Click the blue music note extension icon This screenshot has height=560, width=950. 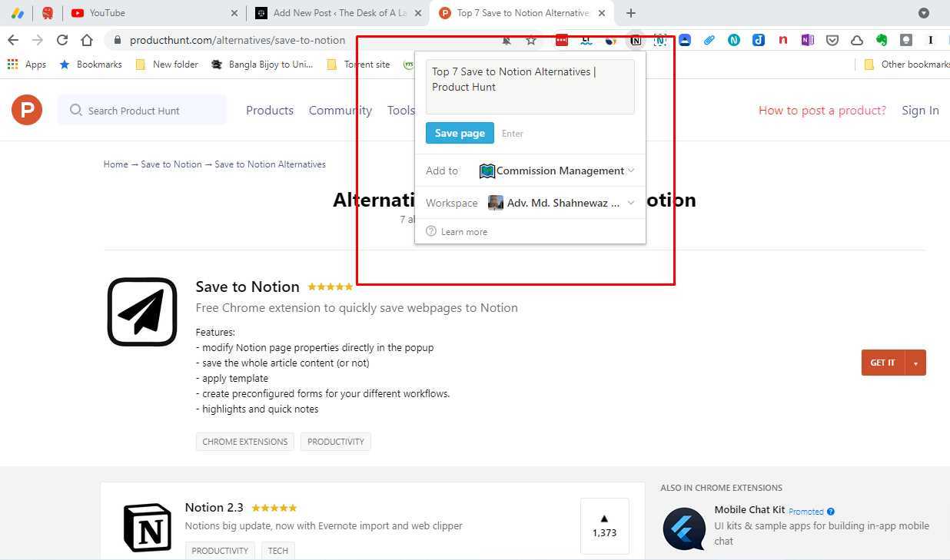point(759,40)
